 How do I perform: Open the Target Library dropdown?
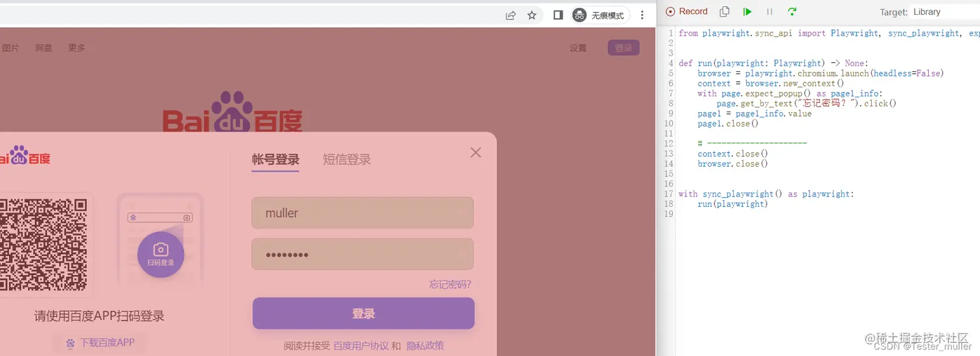click(944, 12)
